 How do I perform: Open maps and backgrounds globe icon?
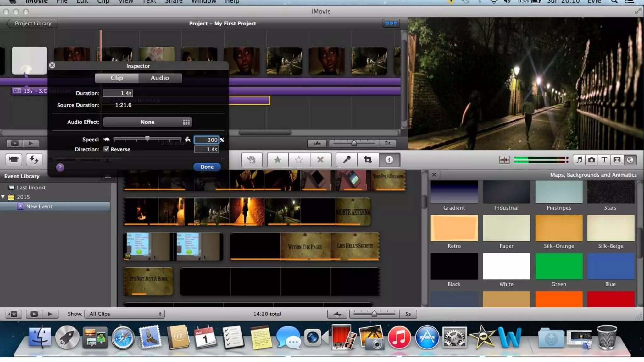coord(630,160)
